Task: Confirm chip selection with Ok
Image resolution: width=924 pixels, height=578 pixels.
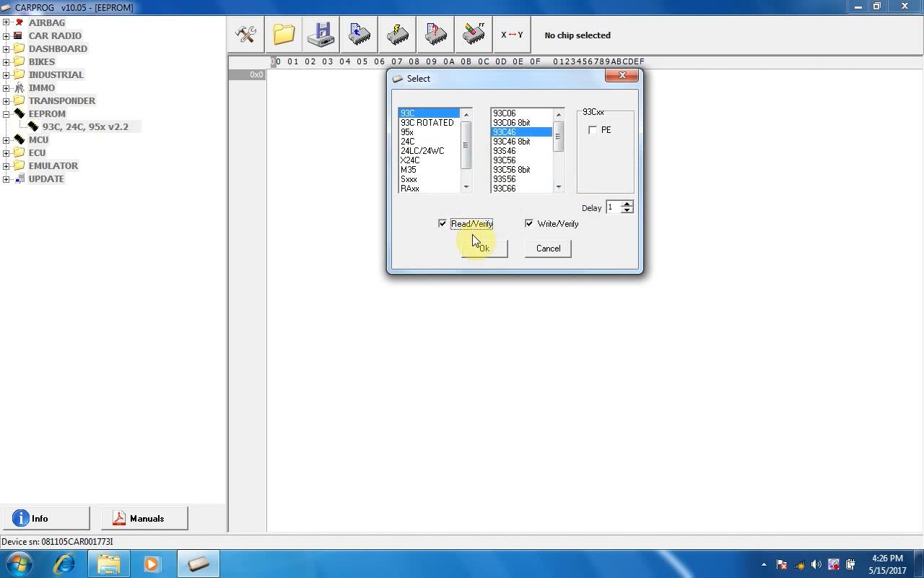Action: point(484,249)
